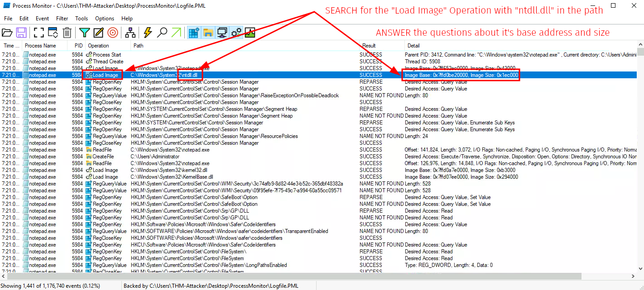Toggle Show File System Activity filter

pyautogui.click(x=208, y=33)
